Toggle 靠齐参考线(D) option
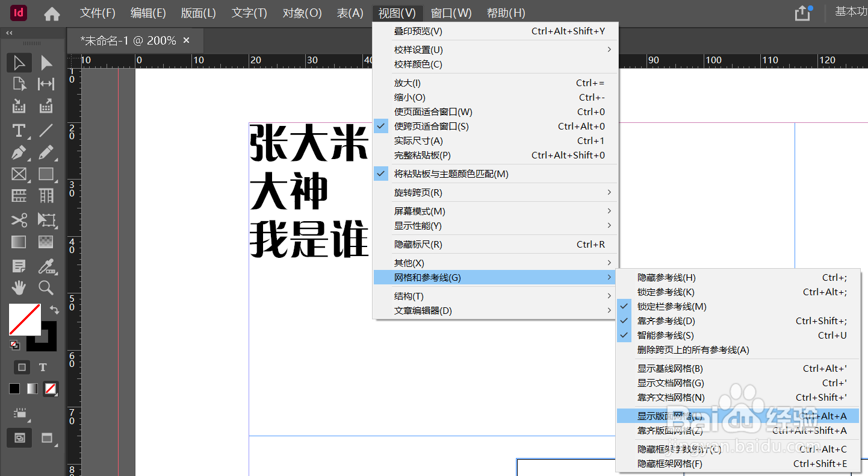The image size is (868, 476). click(739, 321)
